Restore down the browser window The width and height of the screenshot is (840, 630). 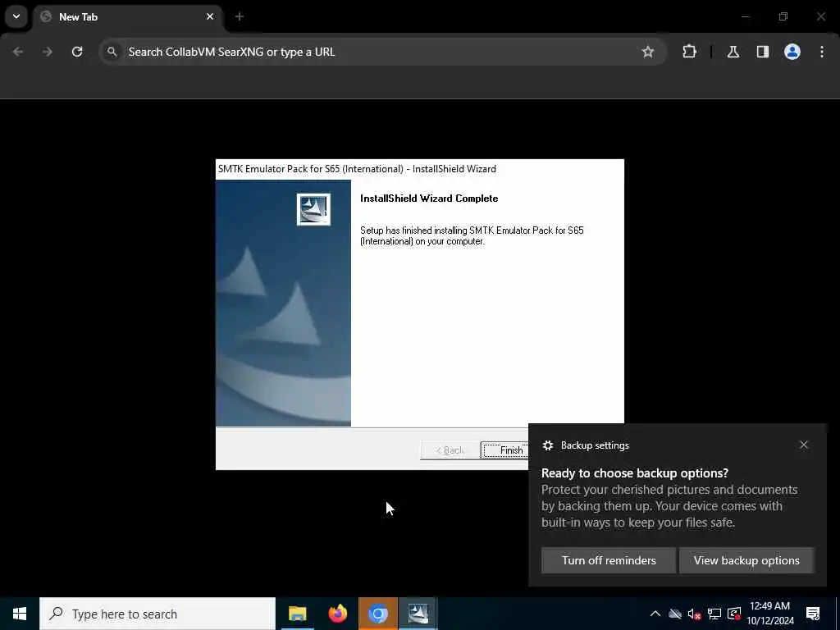click(783, 16)
